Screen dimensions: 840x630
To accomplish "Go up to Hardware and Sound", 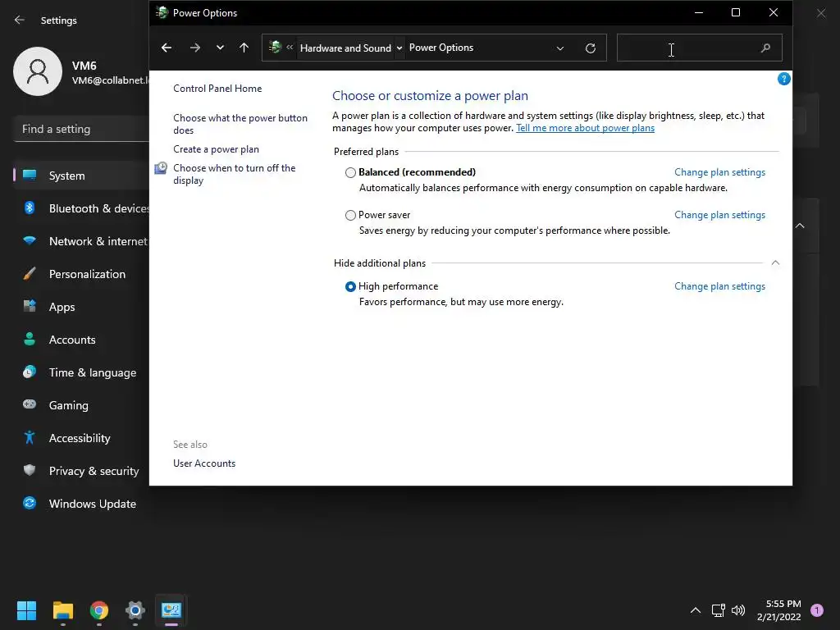I will click(x=244, y=48).
